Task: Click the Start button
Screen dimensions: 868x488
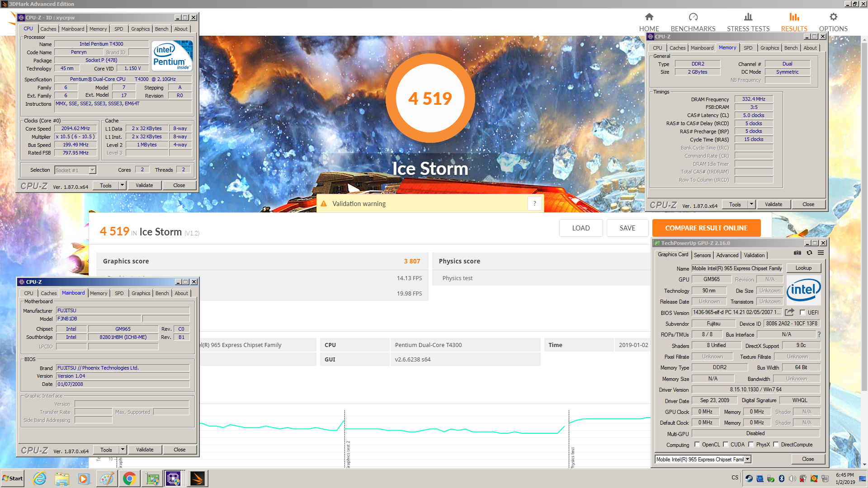Action: [x=13, y=479]
